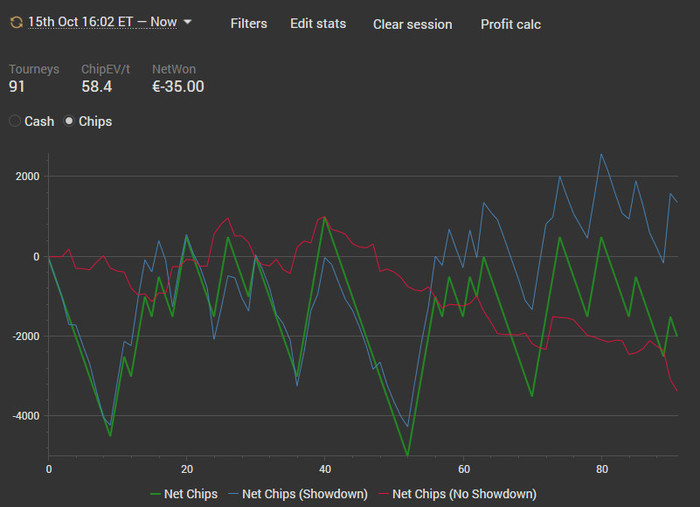Click the ChipEV/t stat value 58.4
Viewport: 700px width, 507px height.
click(x=96, y=87)
